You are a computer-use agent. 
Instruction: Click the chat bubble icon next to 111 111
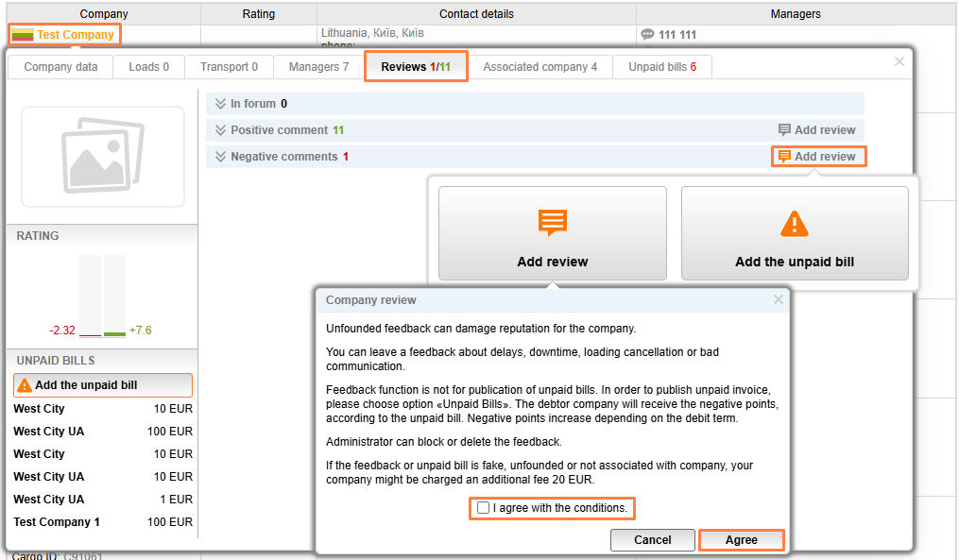(647, 35)
